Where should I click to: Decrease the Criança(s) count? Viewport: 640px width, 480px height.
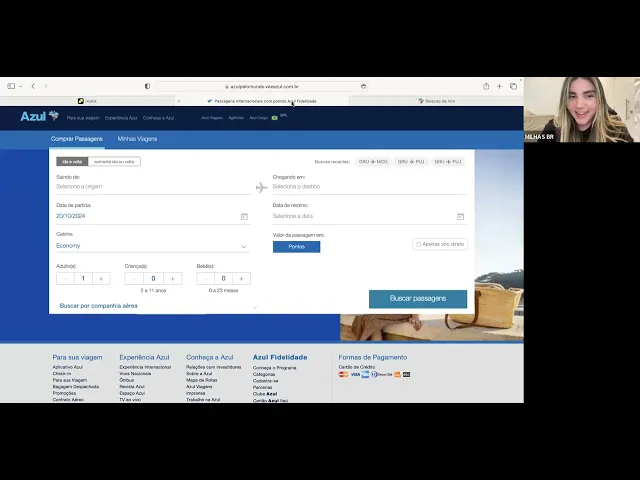[134, 278]
